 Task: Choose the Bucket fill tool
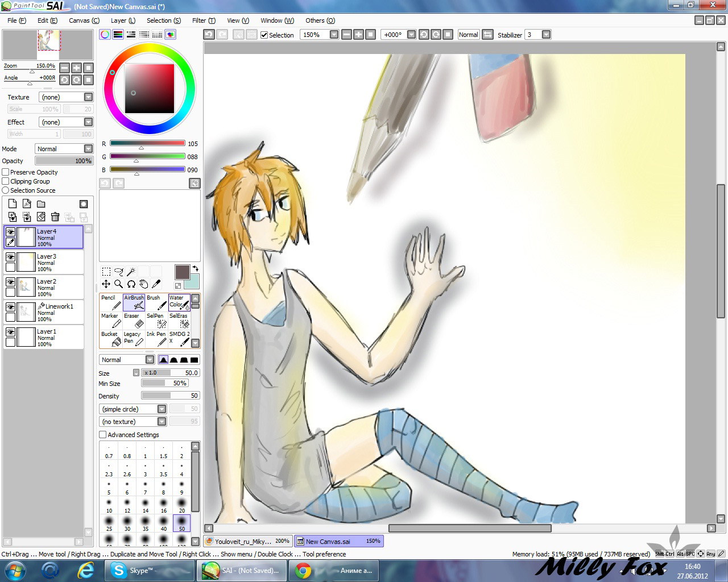pyautogui.click(x=111, y=339)
